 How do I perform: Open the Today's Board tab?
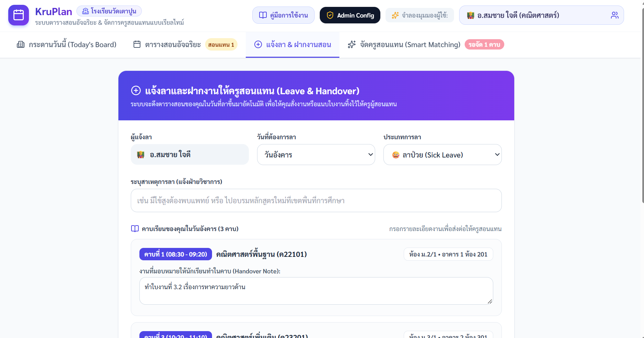coord(67,45)
